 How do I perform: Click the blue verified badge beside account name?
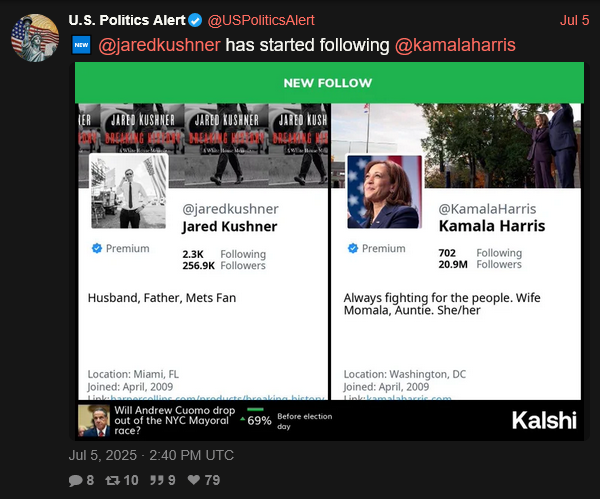pos(195,20)
